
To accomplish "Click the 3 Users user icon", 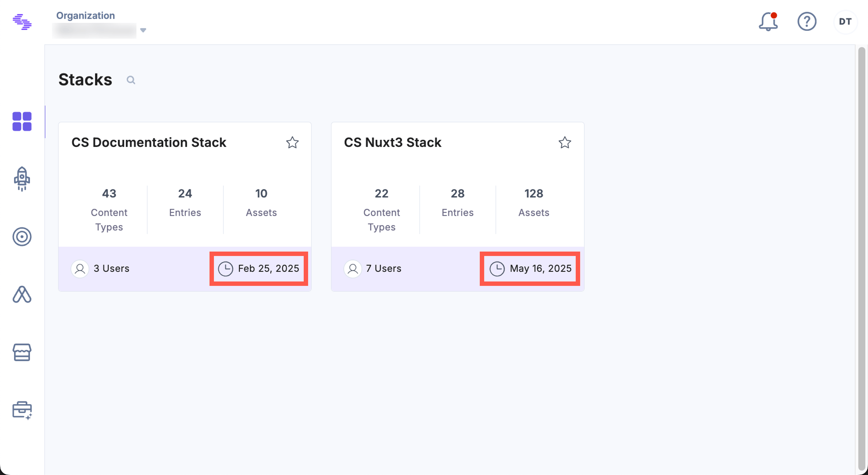I will tap(80, 269).
